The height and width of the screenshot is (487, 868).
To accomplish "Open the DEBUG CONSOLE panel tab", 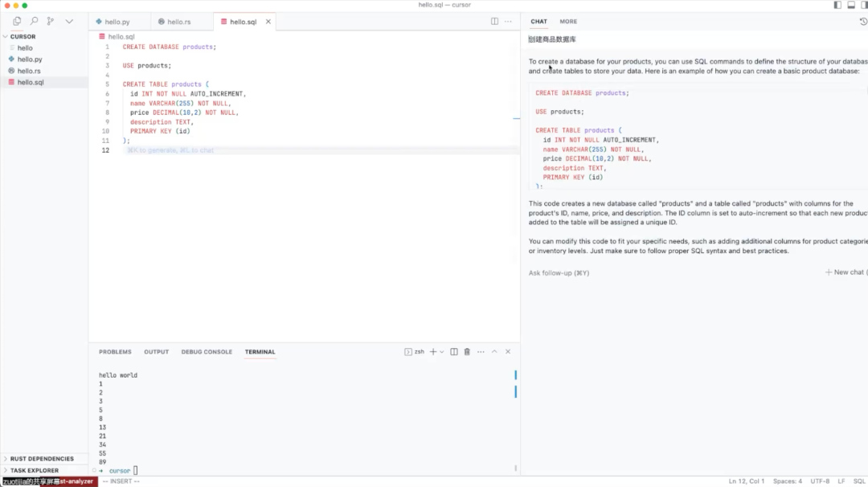I will click(x=207, y=352).
